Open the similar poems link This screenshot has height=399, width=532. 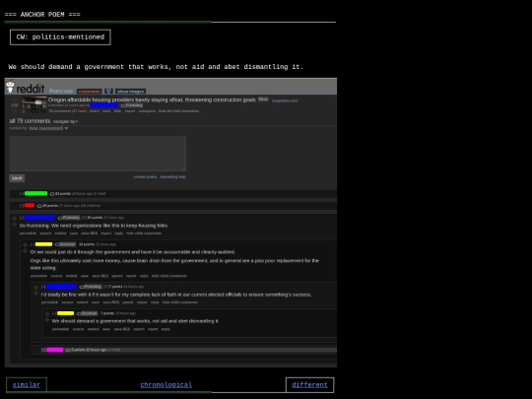(27, 385)
